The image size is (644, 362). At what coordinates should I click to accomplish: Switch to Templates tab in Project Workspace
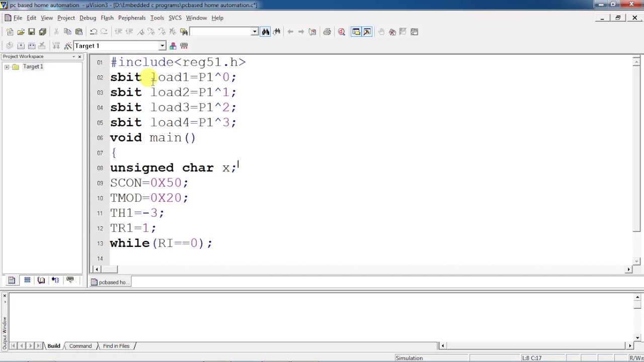click(x=70, y=280)
